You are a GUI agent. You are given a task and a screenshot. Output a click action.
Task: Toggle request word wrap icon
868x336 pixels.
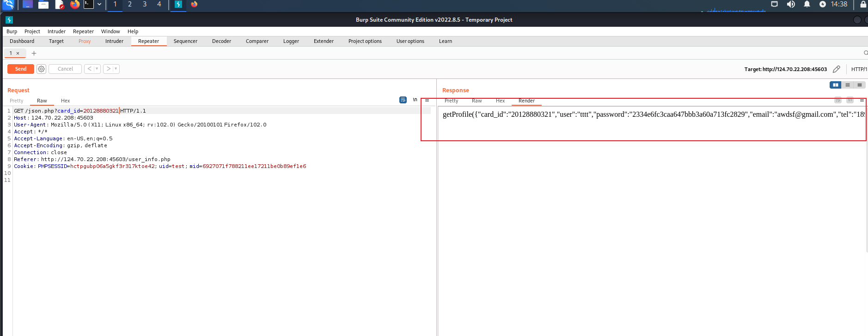tap(403, 100)
